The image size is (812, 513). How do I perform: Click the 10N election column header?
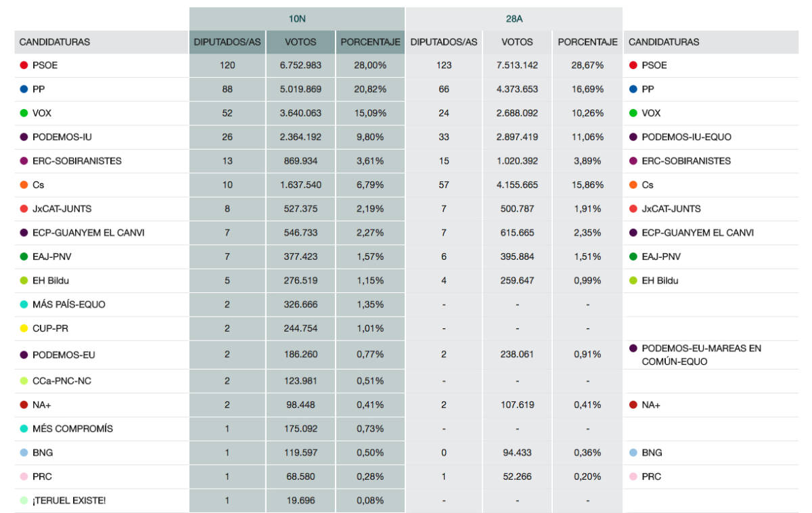297,19
